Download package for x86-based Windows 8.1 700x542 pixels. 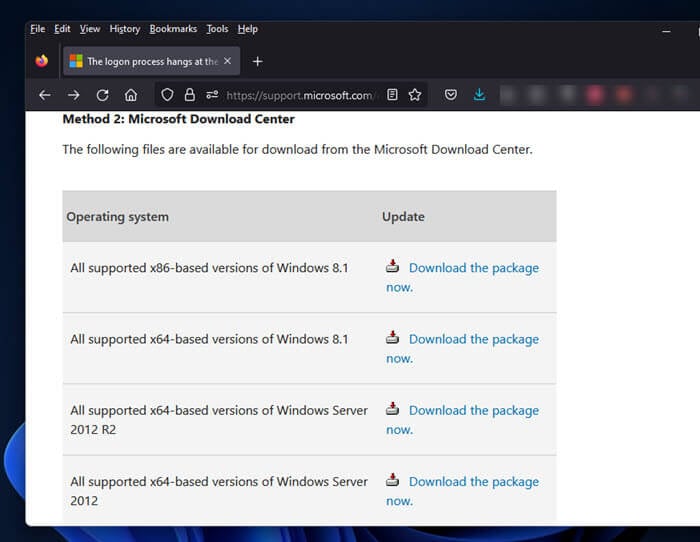(473, 268)
